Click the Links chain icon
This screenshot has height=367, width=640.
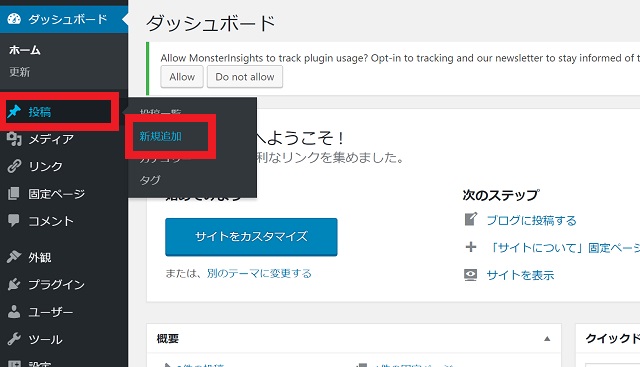click(14, 166)
